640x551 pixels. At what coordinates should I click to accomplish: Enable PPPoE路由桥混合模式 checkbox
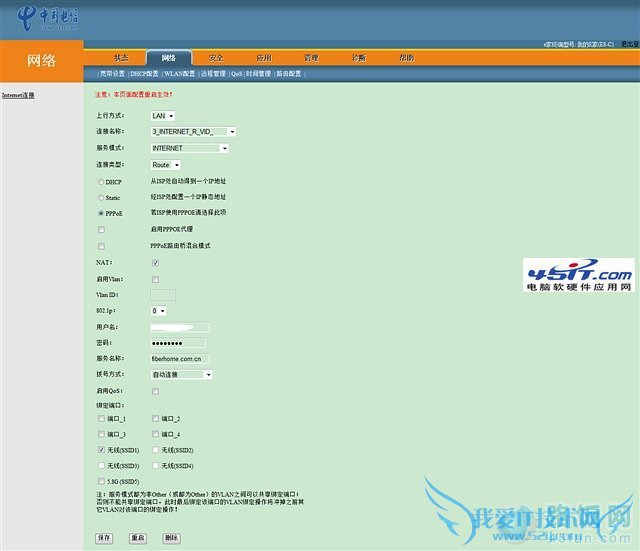(x=101, y=246)
